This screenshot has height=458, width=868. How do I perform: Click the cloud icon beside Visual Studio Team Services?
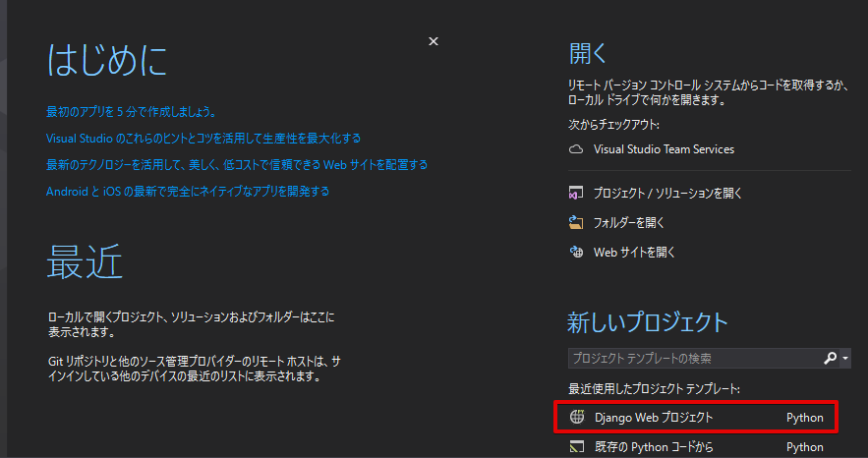click(576, 149)
